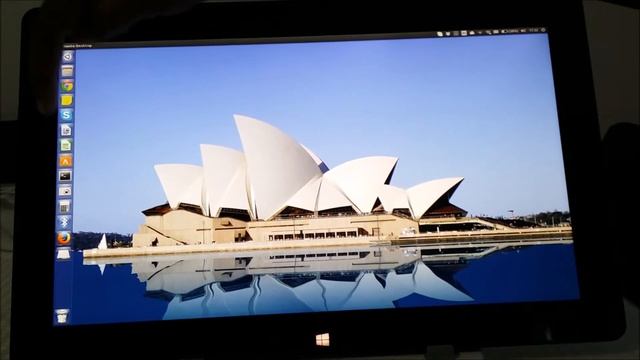Open the workspace switcher launcher icon

[63, 254]
